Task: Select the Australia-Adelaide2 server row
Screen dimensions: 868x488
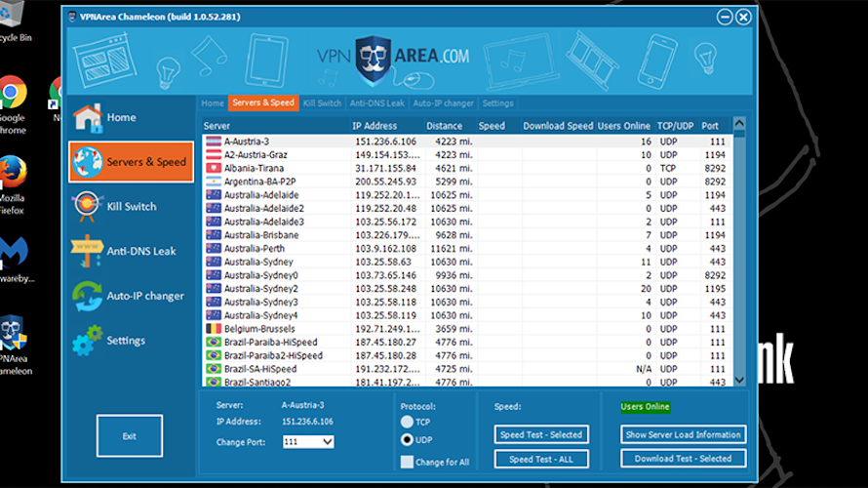Action: click(468, 208)
